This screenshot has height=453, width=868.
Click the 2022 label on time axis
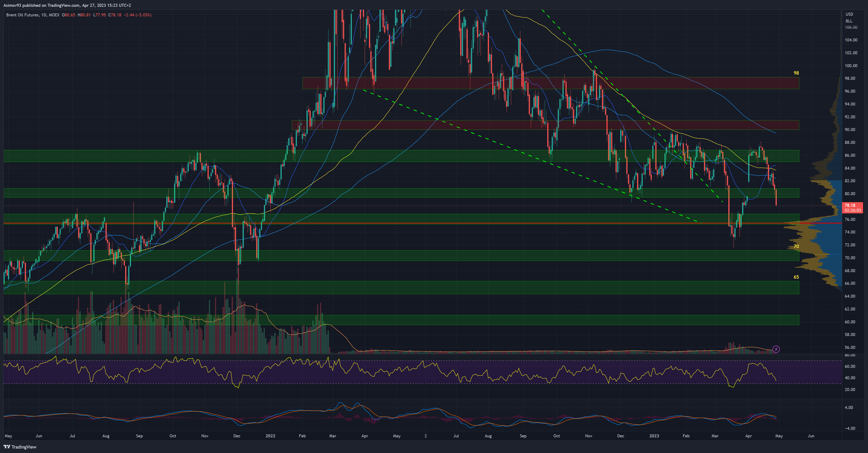(270, 436)
